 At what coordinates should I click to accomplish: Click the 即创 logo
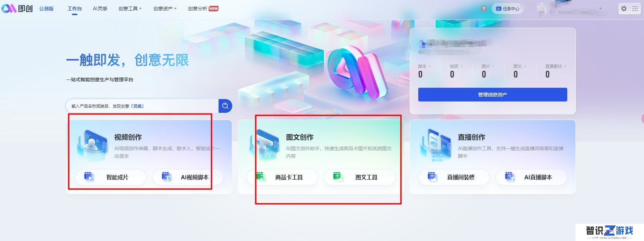(x=17, y=9)
